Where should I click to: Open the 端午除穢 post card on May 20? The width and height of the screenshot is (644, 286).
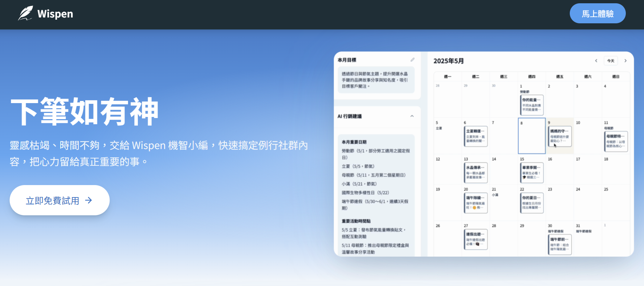pos(476,203)
